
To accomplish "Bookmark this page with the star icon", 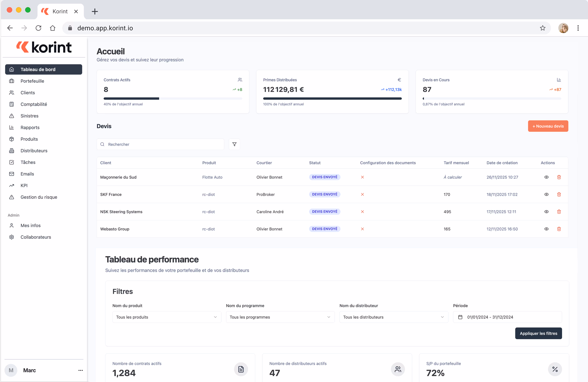I will point(543,28).
